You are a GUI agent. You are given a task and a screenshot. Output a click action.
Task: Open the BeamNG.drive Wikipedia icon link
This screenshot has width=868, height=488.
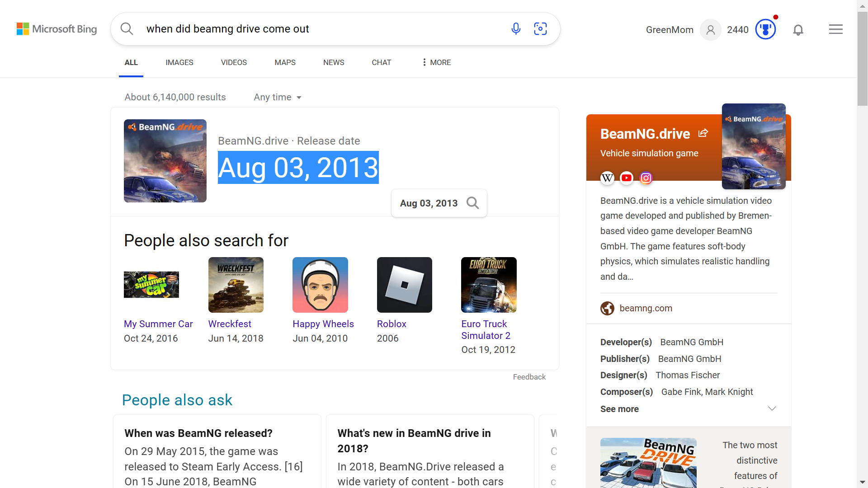pos(607,178)
